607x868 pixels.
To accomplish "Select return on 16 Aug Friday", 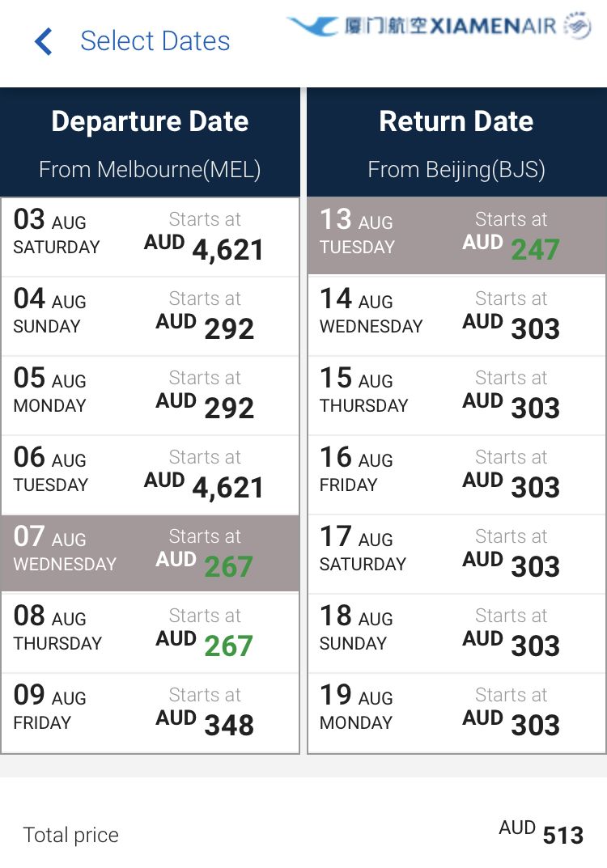I will [x=456, y=475].
